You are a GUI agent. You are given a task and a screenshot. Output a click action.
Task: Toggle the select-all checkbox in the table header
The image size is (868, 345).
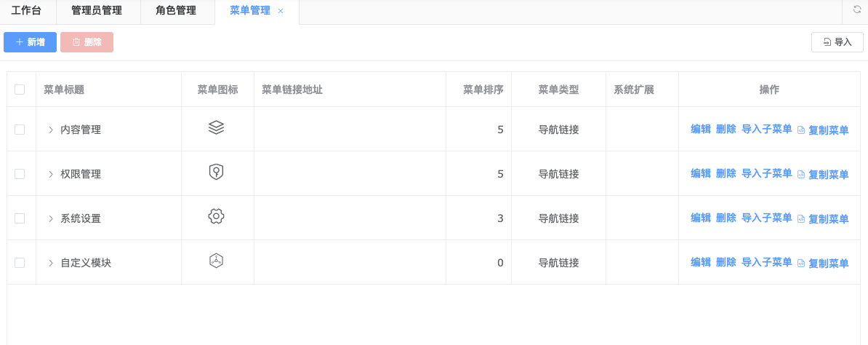20,90
